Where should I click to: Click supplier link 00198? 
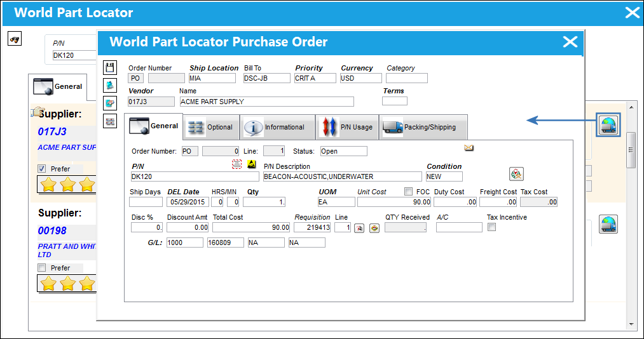pos(52,231)
